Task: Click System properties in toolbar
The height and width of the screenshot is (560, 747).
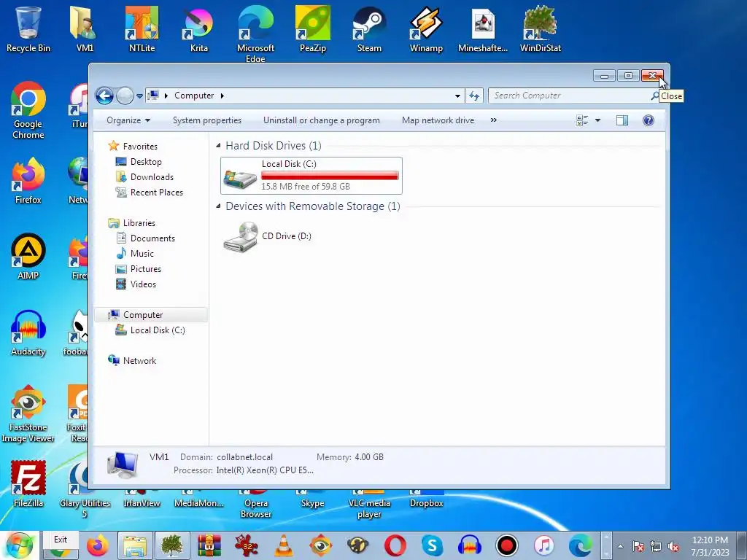Action: click(206, 120)
